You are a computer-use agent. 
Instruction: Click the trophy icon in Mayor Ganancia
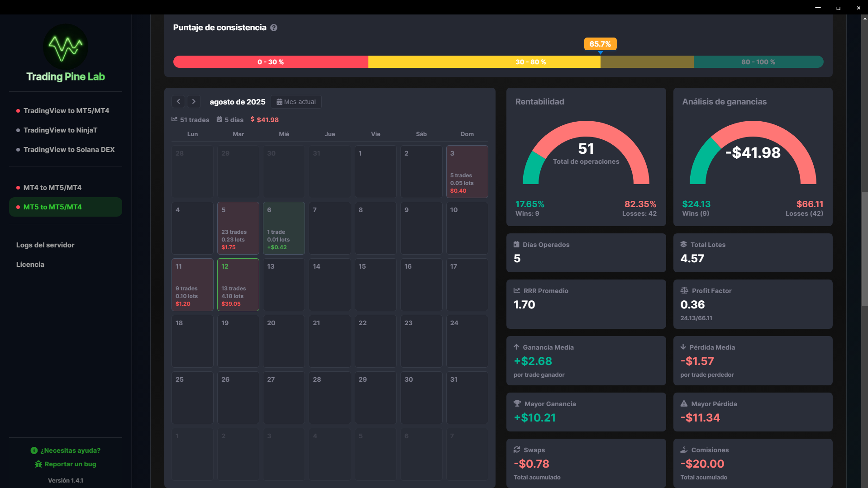[x=517, y=404]
